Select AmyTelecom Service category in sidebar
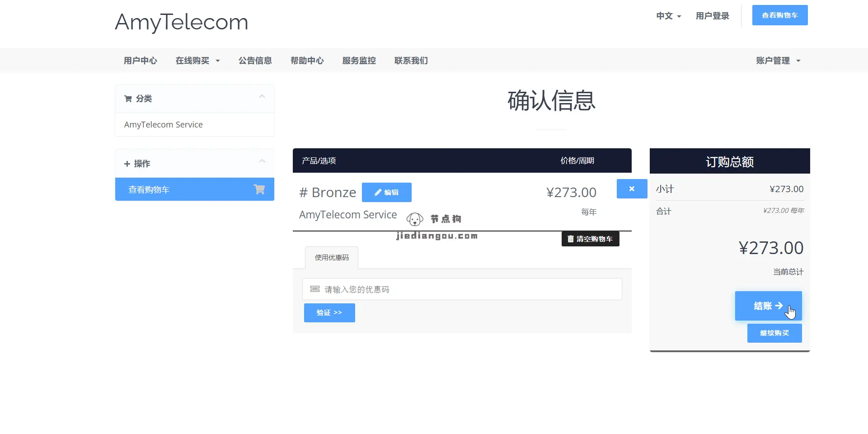This screenshot has height=434, width=868. [x=195, y=125]
